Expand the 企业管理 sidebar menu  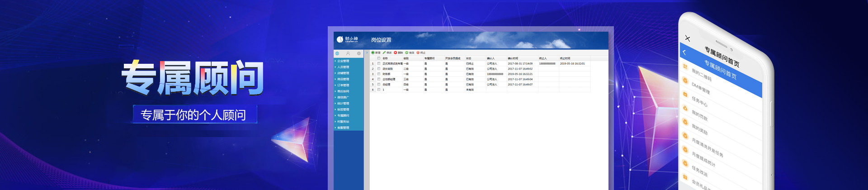point(343,61)
